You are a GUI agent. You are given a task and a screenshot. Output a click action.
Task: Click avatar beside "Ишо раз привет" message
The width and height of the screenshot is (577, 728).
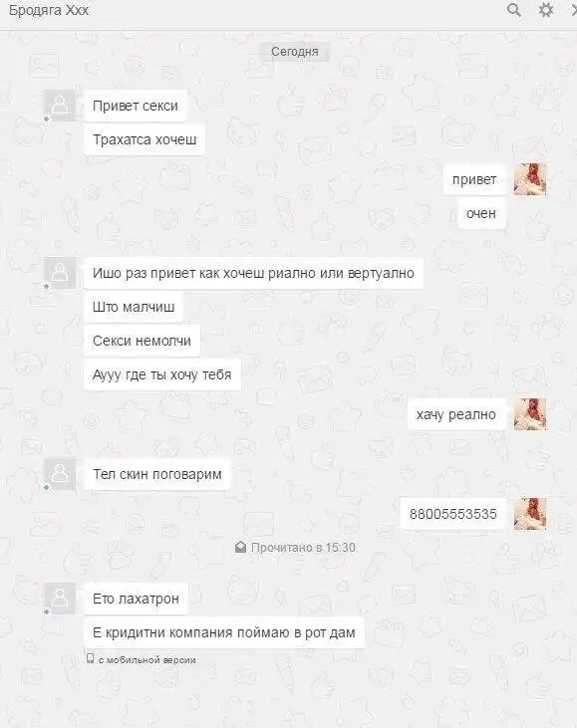pos(60,273)
